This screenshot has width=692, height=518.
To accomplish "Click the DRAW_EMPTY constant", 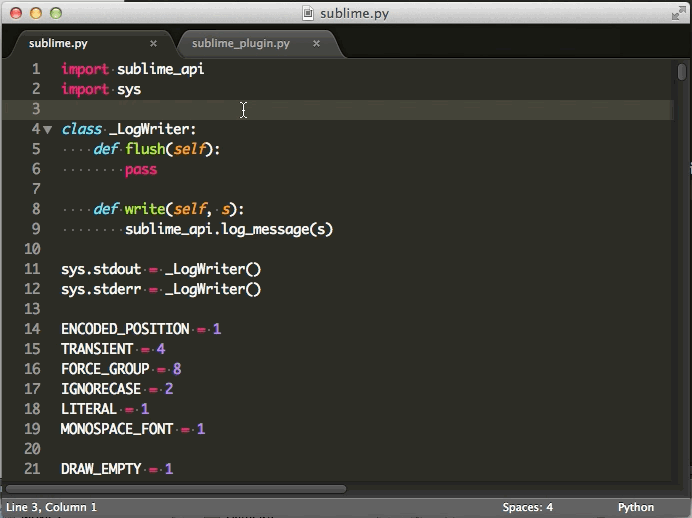I will click(x=101, y=469).
